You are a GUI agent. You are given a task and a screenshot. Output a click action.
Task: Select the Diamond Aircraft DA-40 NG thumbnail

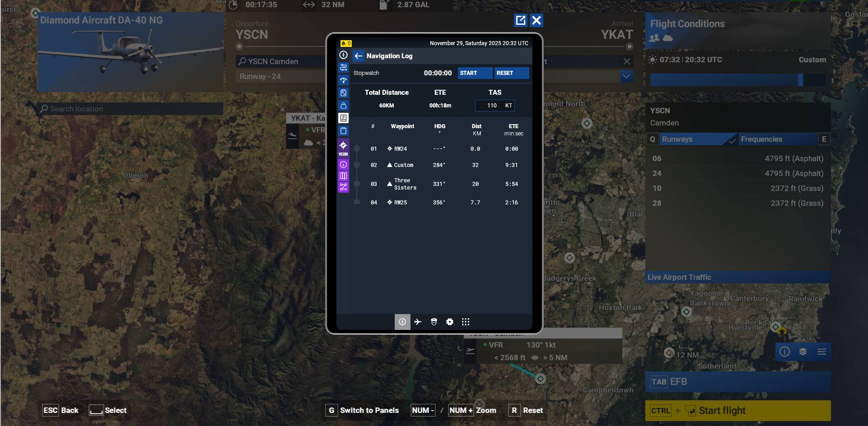pyautogui.click(x=131, y=52)
